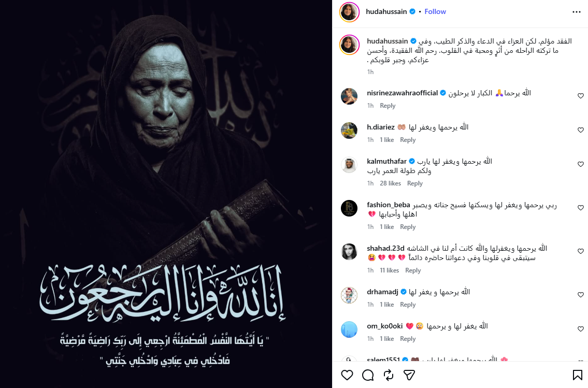Share the post via paper plane icon
The image size is (588, 388).
409,375
